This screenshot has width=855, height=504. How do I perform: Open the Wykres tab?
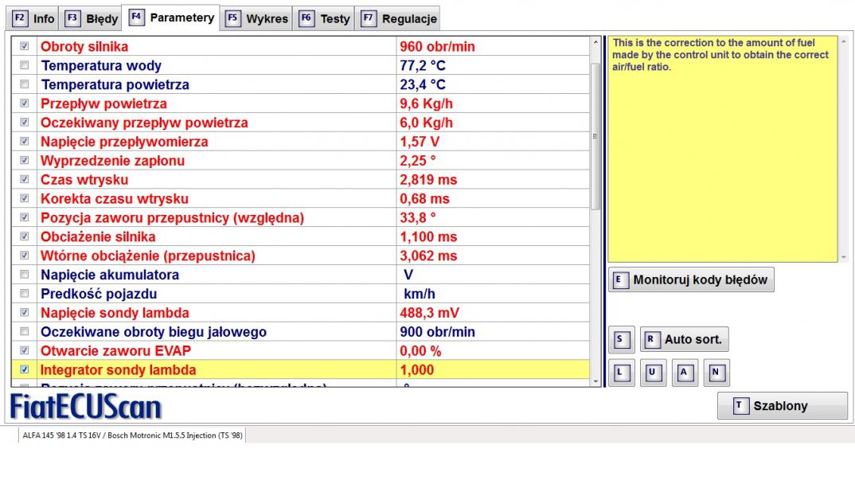pyautogui.click(x=256, y=19)
